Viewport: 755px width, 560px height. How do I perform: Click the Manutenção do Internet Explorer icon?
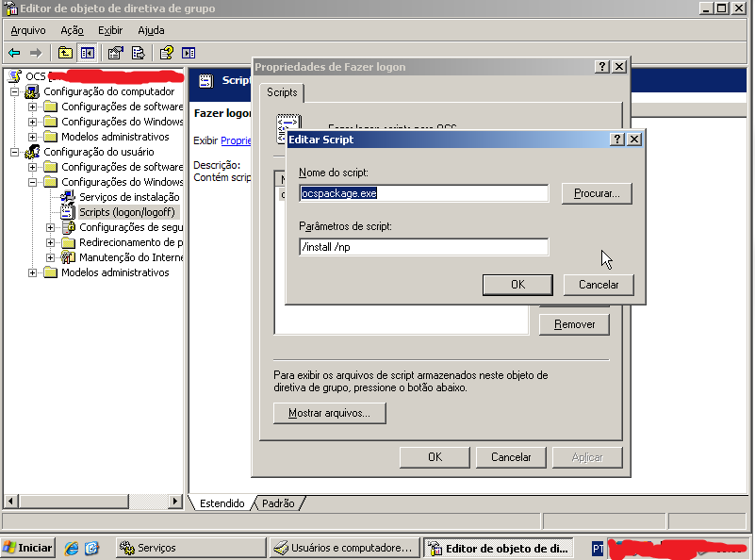click(x=68, y=256)
